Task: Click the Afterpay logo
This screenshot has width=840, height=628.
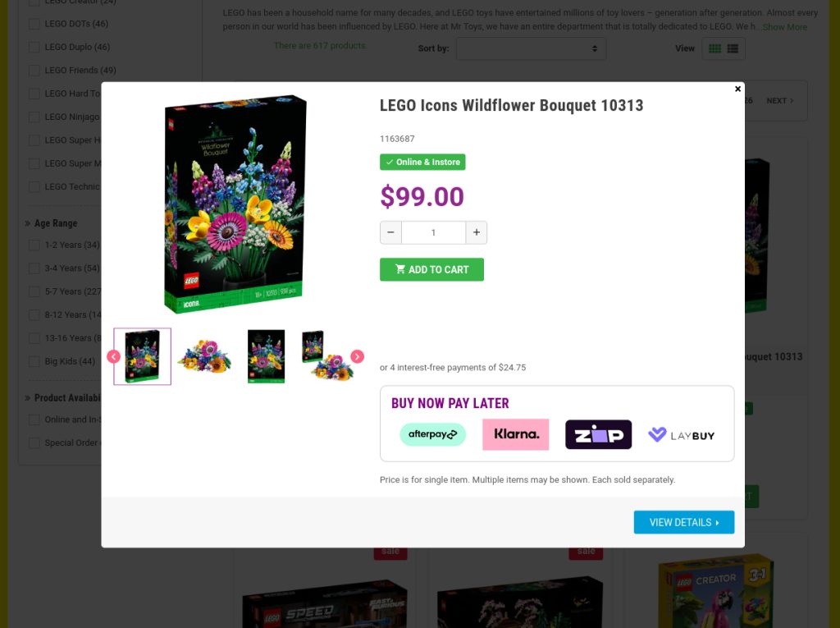Action: (433, 434)
